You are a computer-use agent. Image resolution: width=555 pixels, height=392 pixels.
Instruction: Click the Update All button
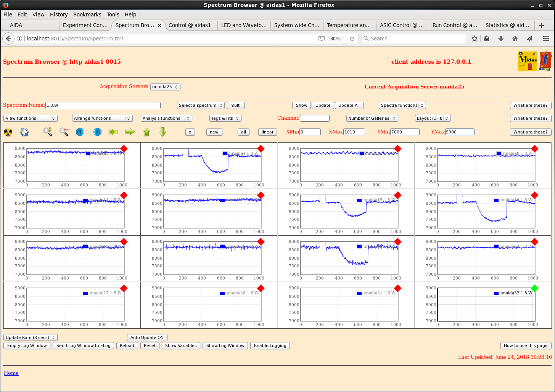pos(349,106)
